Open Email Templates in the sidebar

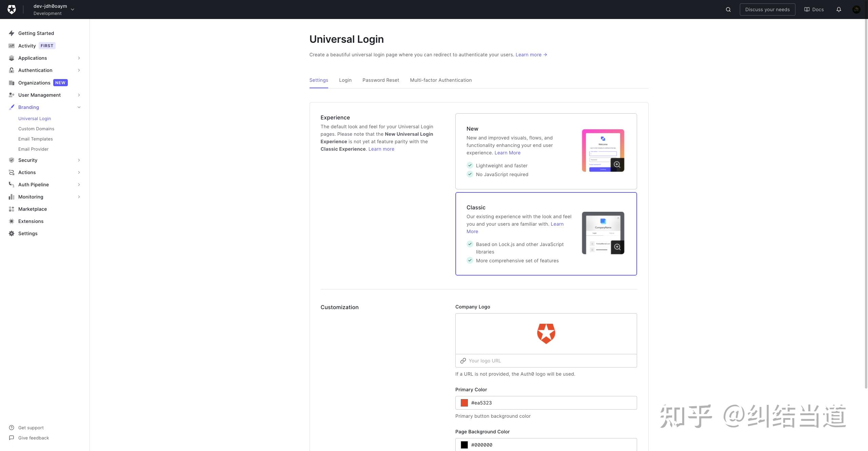(36, 139)
